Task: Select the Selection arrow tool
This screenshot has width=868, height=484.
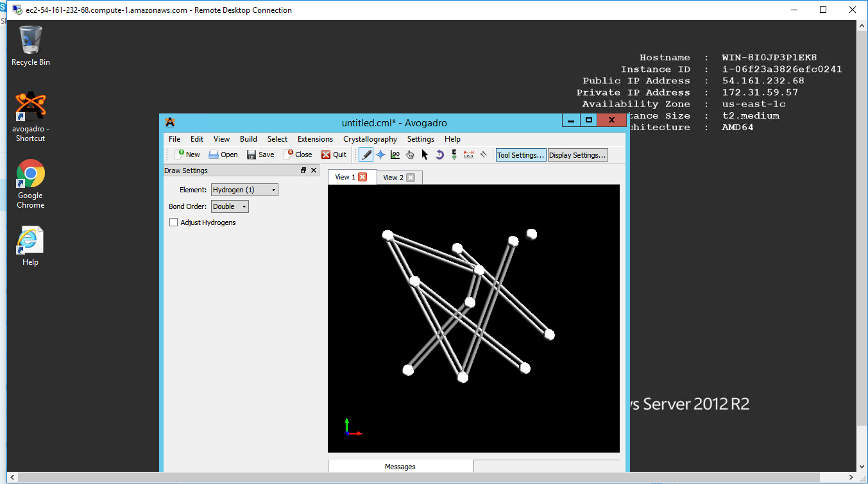Action: (425, 154)
